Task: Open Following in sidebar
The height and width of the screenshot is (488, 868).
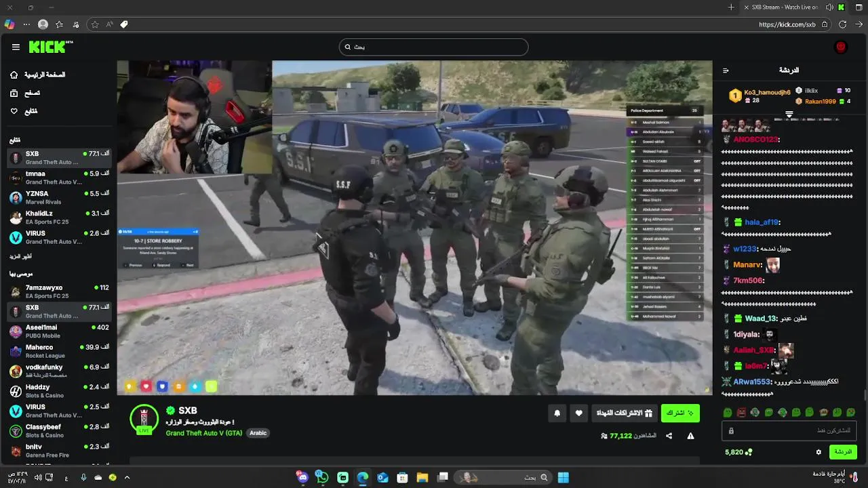Action: point(24,111)
